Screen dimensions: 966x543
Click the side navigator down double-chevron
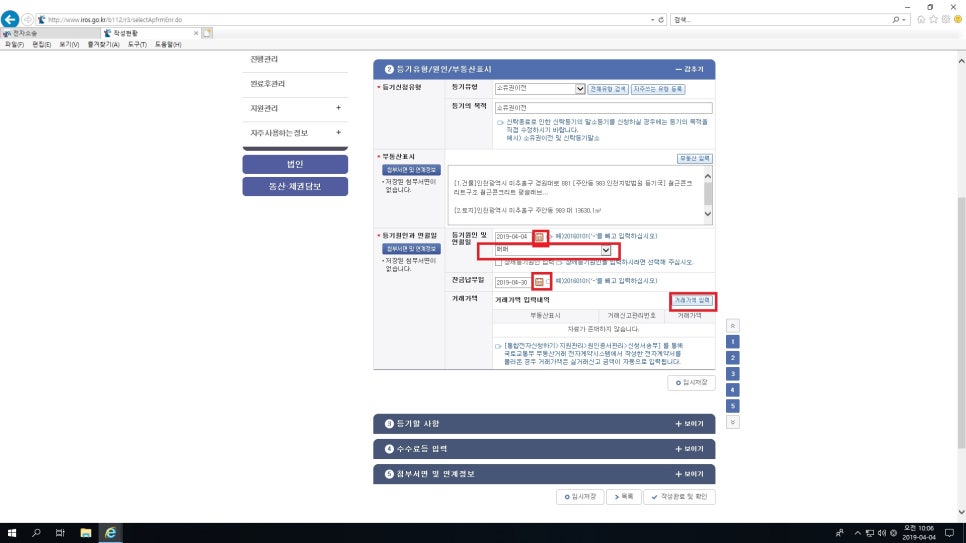[733, 422]
